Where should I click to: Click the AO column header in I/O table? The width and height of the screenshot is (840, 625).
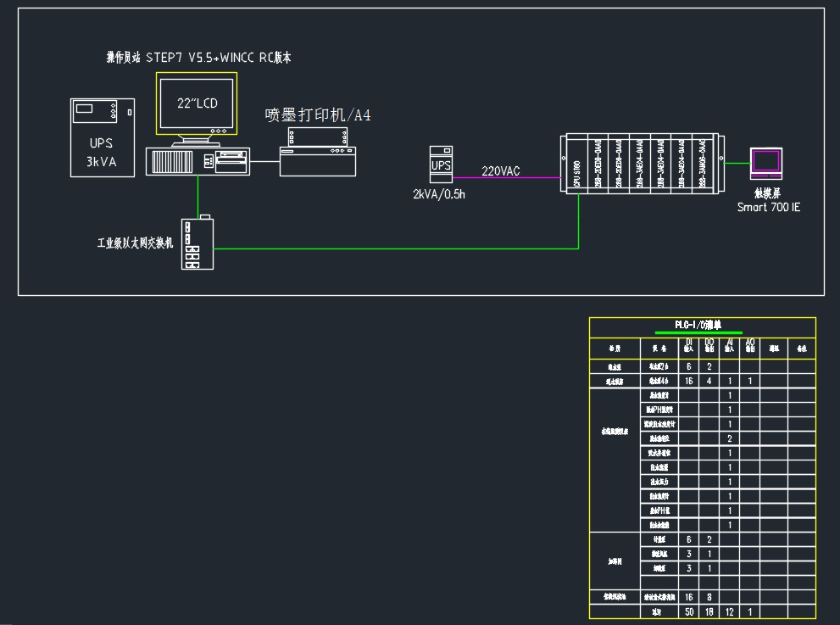[x=749, y=344]
